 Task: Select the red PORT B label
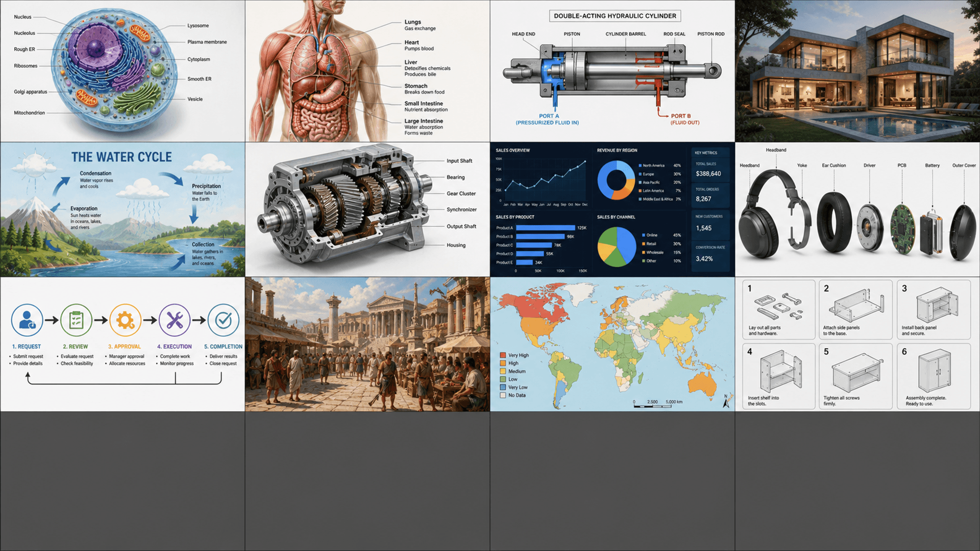click(x=680, y=116)
